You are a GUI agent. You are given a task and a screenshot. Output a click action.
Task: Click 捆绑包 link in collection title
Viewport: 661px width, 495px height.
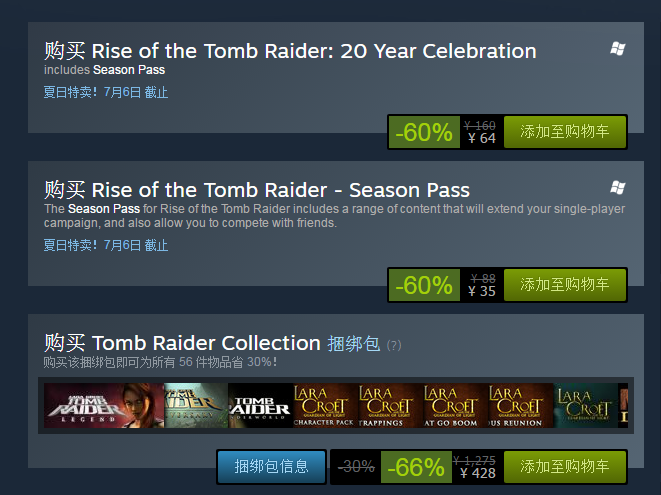(354, 344)
